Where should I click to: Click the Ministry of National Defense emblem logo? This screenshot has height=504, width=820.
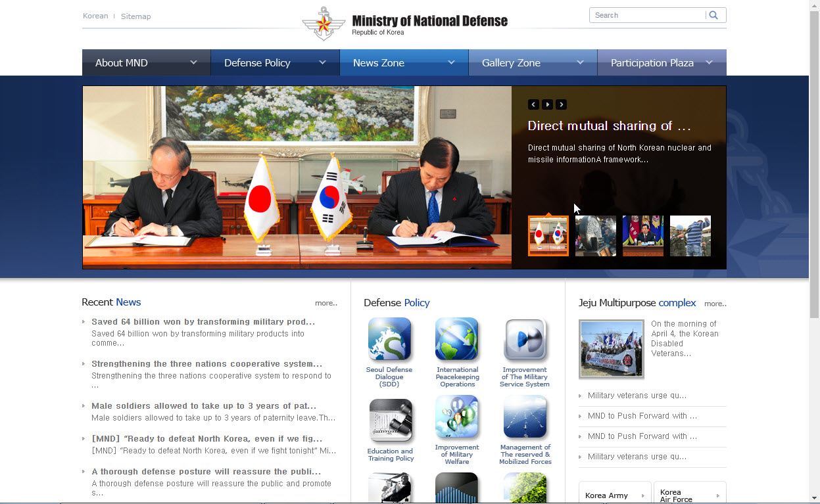click(324, 24)
